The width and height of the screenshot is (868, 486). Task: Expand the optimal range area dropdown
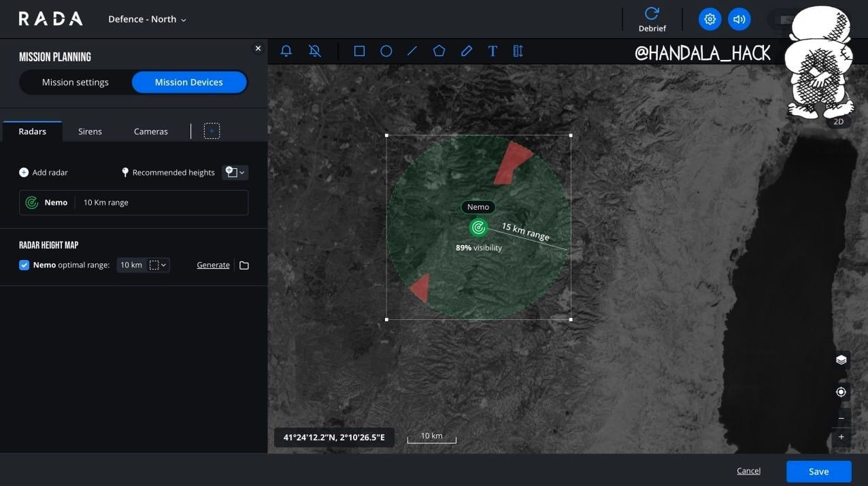click(x=158, y=265)
